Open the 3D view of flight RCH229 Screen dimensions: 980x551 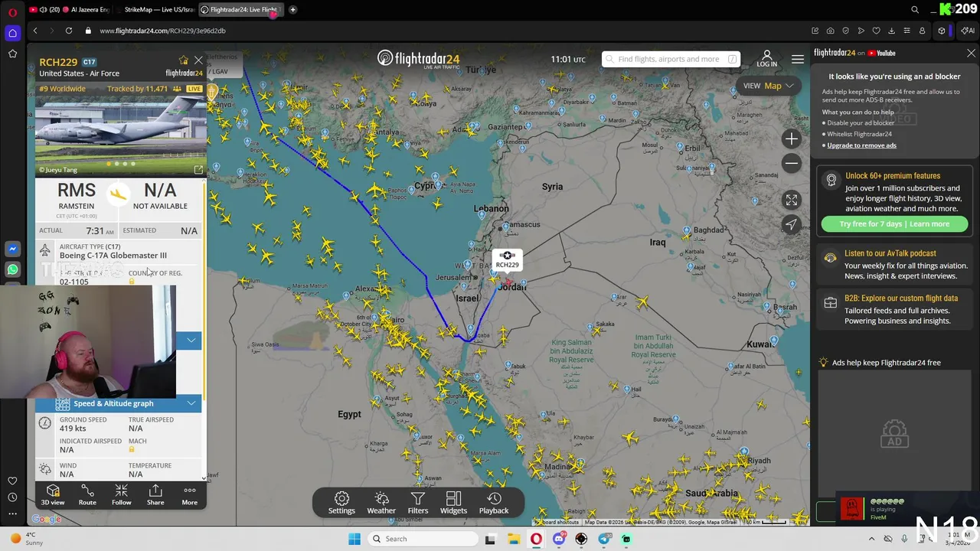[x=53, y=494]
